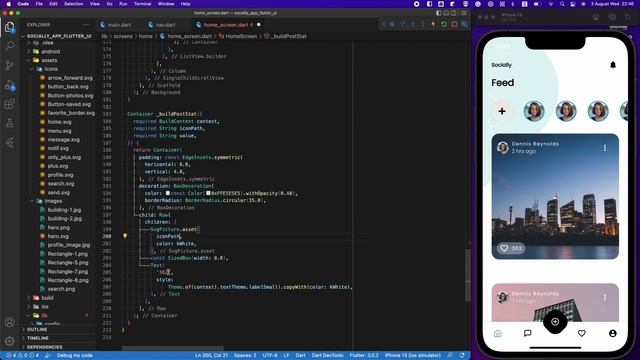The height and width of the screenshot is (360, 640).
Task: Tap the notification bell in simulator
Action: (613, 65)
